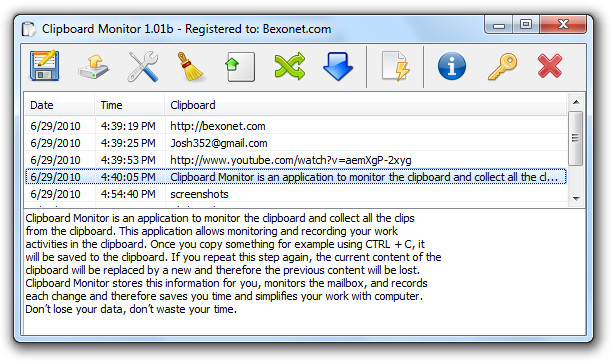Screen dimensions: 613x364
Task: Select the Josh352@gmail.com clipboard entry
Action: [x=296, y=143]
